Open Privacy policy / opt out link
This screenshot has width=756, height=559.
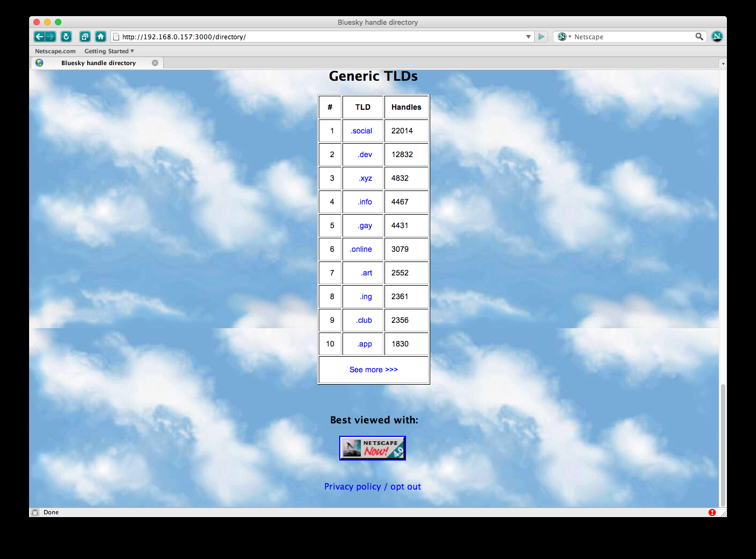click(372, 486)
